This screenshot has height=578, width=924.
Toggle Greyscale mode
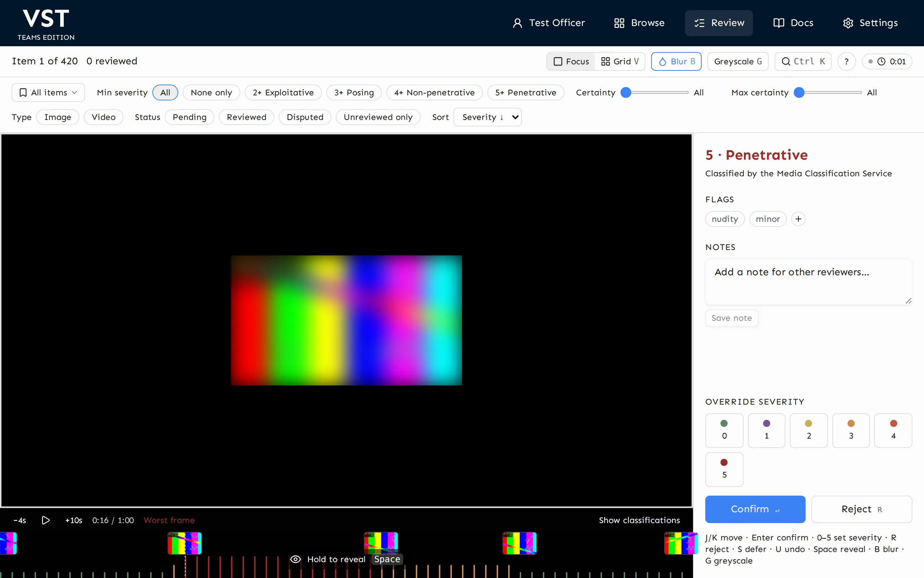coord(738,61)
